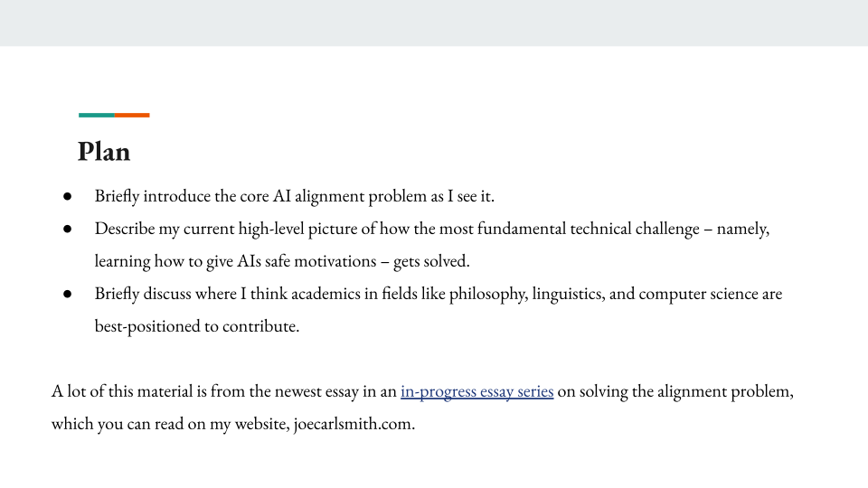Click the words computer science are
This screenshot has height=488, width=868.
point(711,294)
